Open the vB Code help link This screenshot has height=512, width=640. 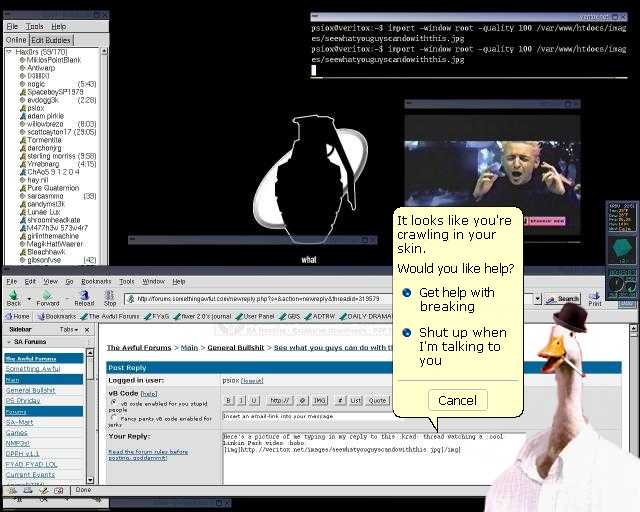(149, 394)
